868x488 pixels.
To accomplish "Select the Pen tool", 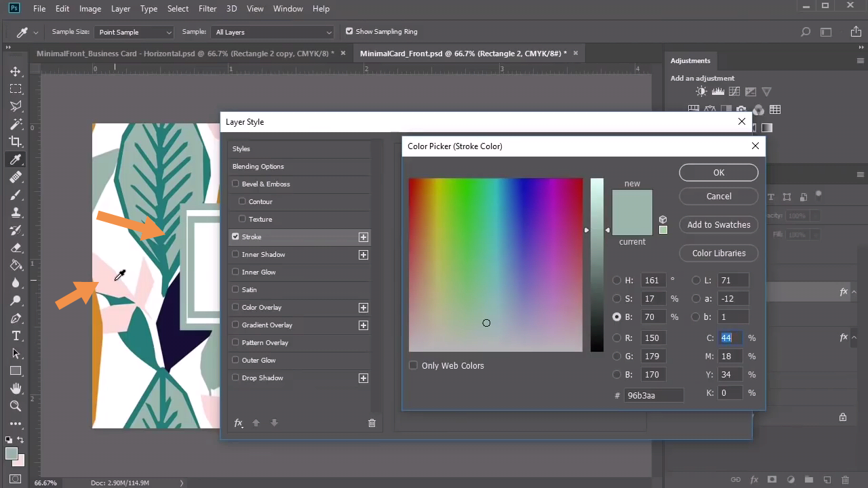I will click(15, 319).
